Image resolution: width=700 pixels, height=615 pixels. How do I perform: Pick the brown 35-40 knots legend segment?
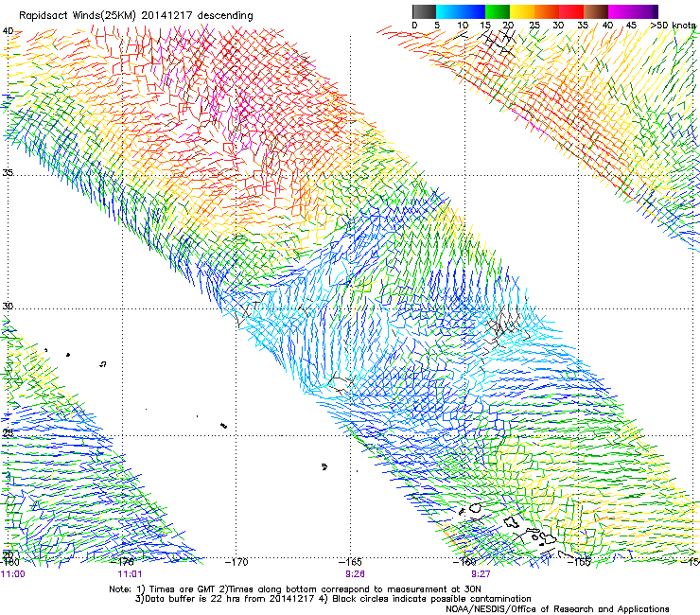(x=596, y=11)
